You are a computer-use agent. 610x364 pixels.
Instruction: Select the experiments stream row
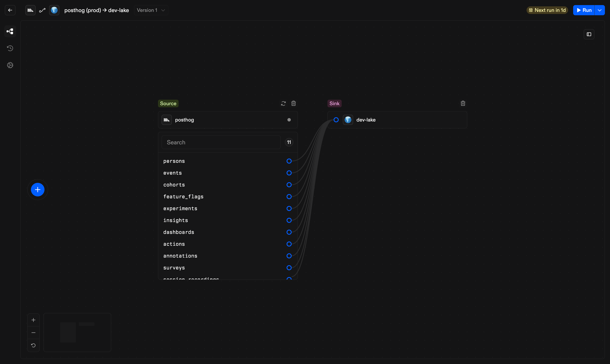pyautogui.click(x=228, y=208)
